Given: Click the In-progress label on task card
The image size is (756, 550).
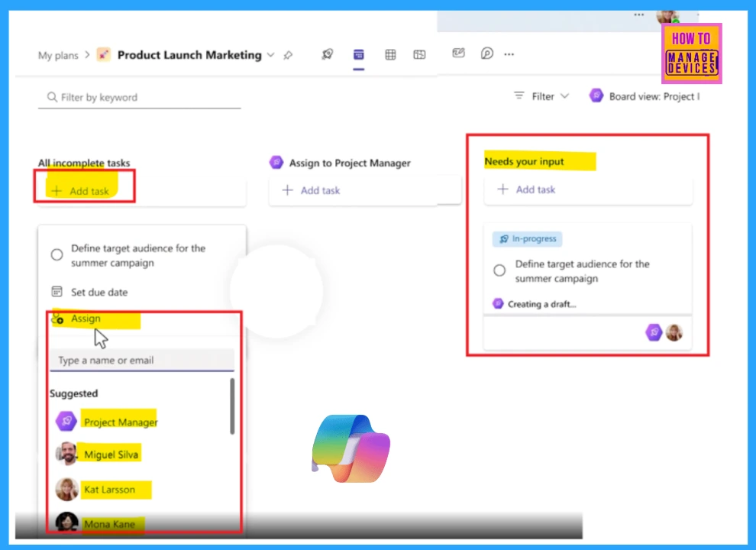Looking at the screenshot, I should pos(528,239).
